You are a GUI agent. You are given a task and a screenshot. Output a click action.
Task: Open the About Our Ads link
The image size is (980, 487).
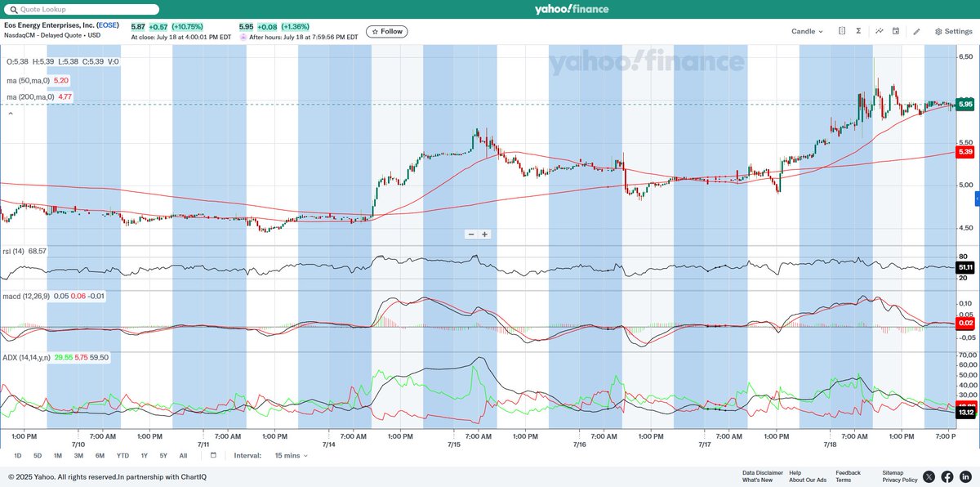point(808,480)
